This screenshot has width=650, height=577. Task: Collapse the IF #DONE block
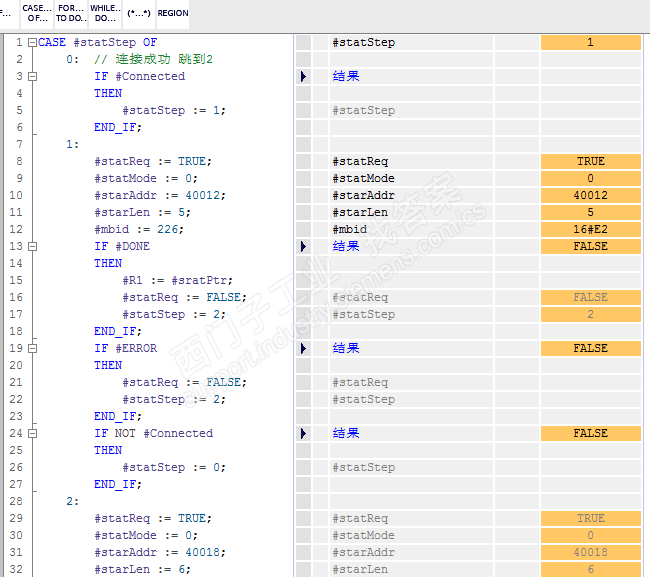coord(32,246)
